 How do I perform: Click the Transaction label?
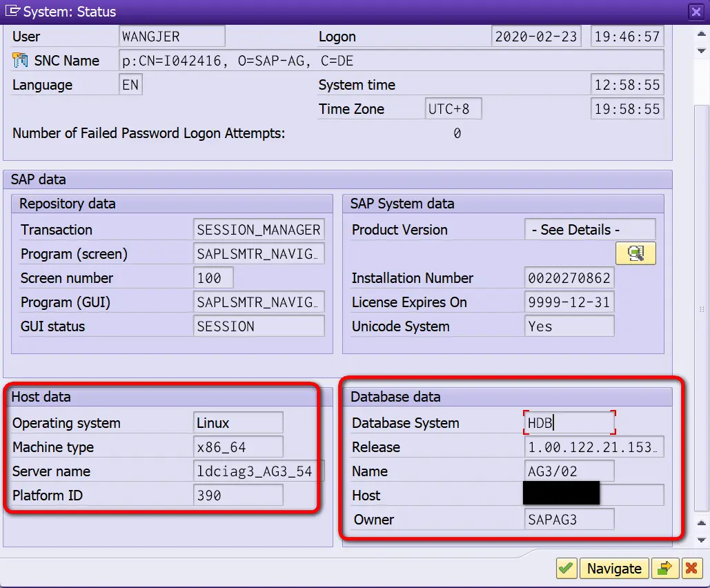pyautogui.click(x=57, y=230)
